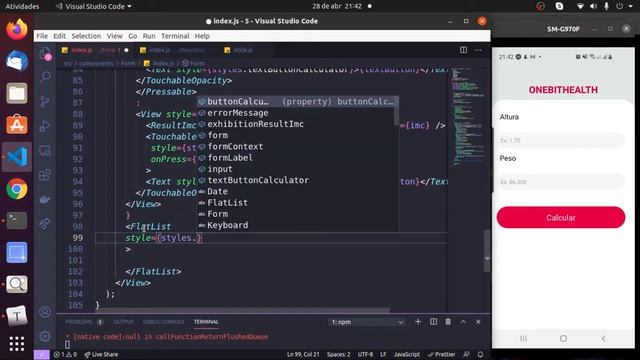Open the terminal selector '1: npm' dropdown

(367, 322)
